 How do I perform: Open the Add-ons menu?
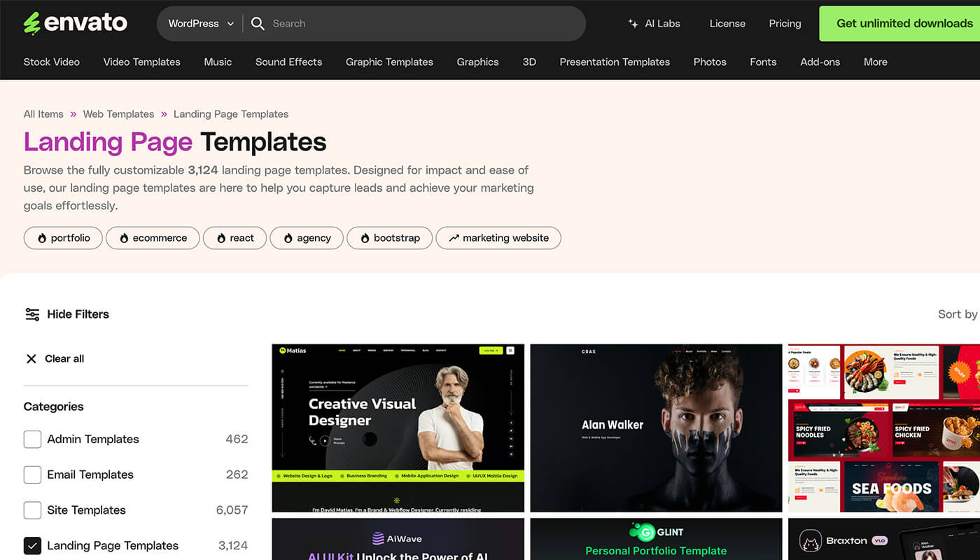point(820,62)
